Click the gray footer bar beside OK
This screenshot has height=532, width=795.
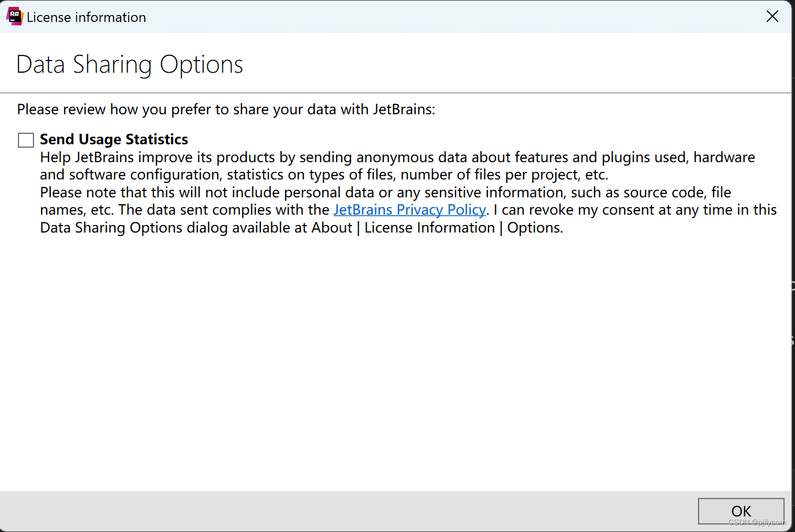(x=346, y=511)
